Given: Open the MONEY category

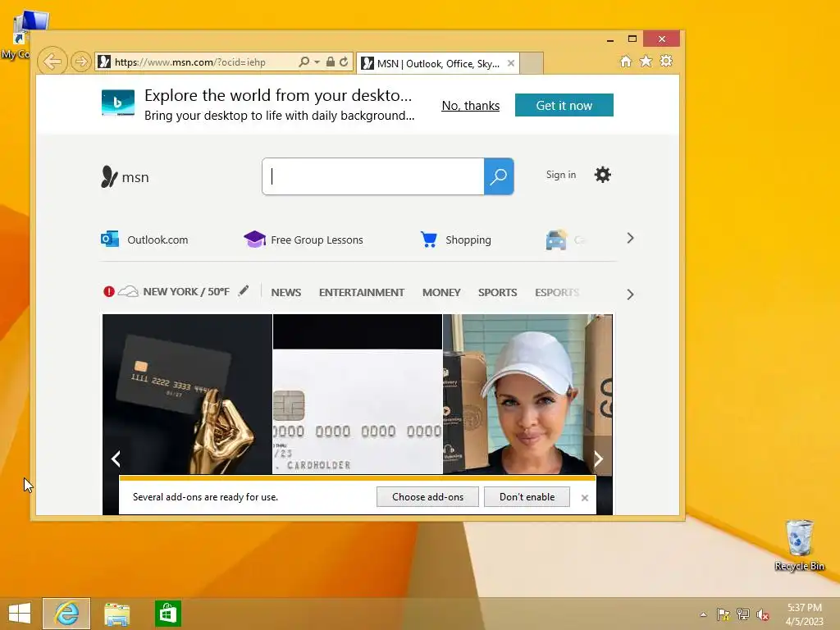Looking at the screenshot, I should click(x=441, y=293).
